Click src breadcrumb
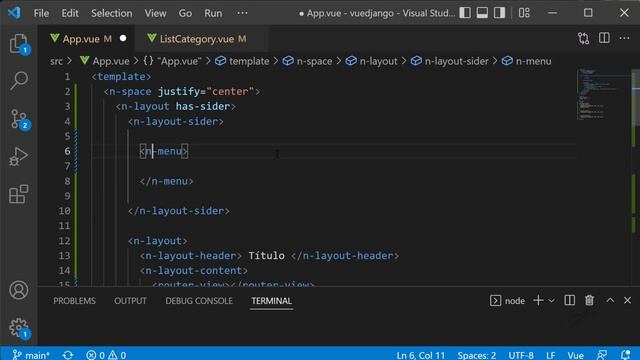The height and width of the screenshot is (360, 640). click(56, 61)
